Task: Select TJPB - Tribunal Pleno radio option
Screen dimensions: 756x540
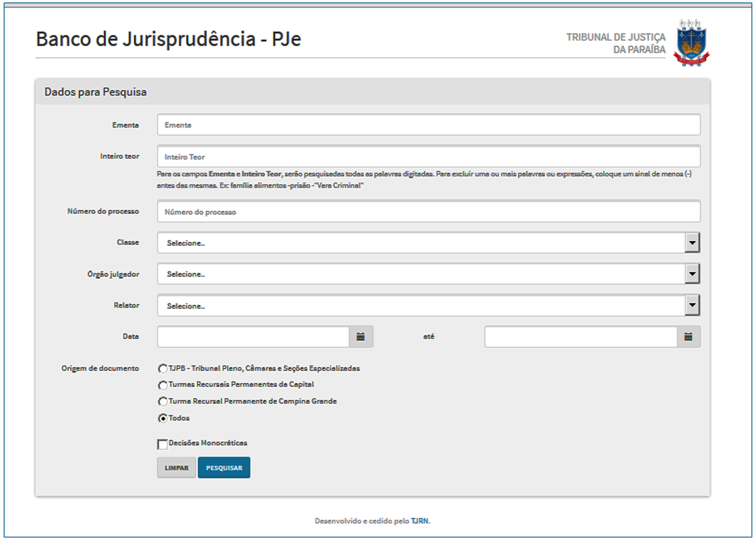Action: click(163, 368)
